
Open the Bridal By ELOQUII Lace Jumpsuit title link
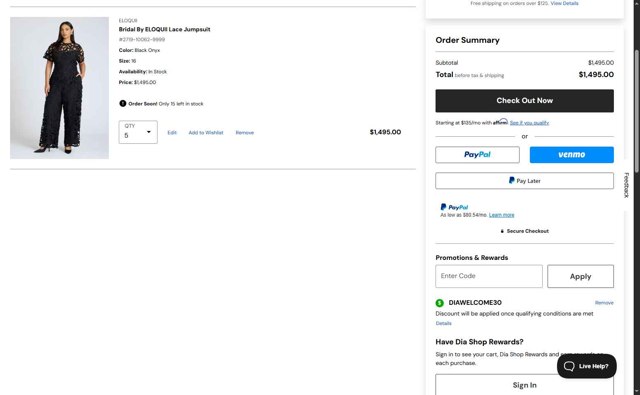click(164, 29)
